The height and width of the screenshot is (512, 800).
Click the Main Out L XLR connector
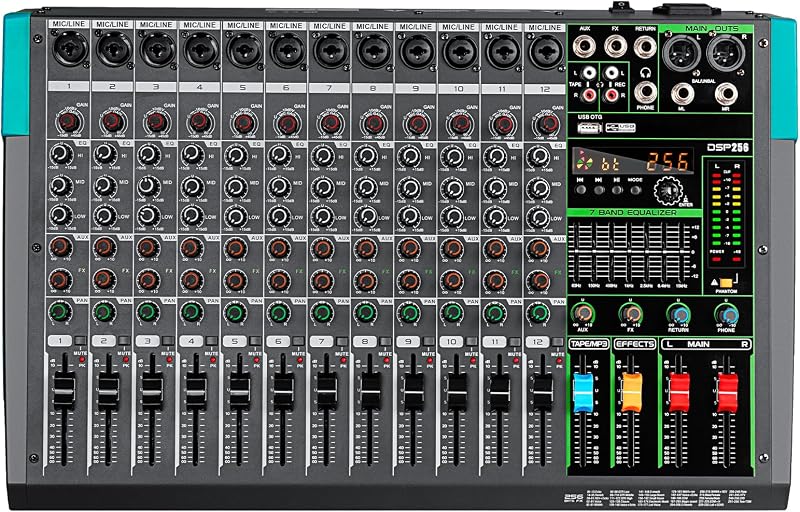(682, 53)
